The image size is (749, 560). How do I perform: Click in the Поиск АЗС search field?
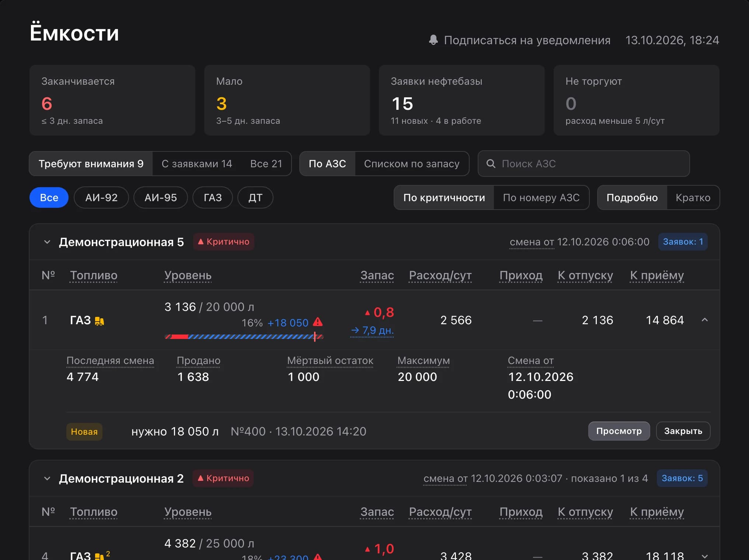(583, 164)
